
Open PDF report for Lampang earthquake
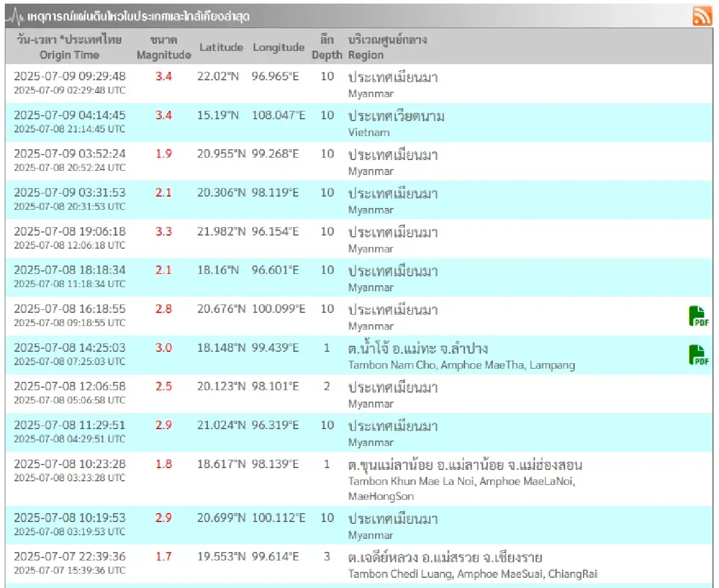(698, 355)
